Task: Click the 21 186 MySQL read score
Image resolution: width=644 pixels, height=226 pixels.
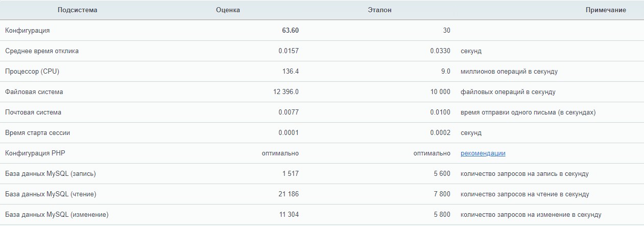Action: click(x=288, y=194)
